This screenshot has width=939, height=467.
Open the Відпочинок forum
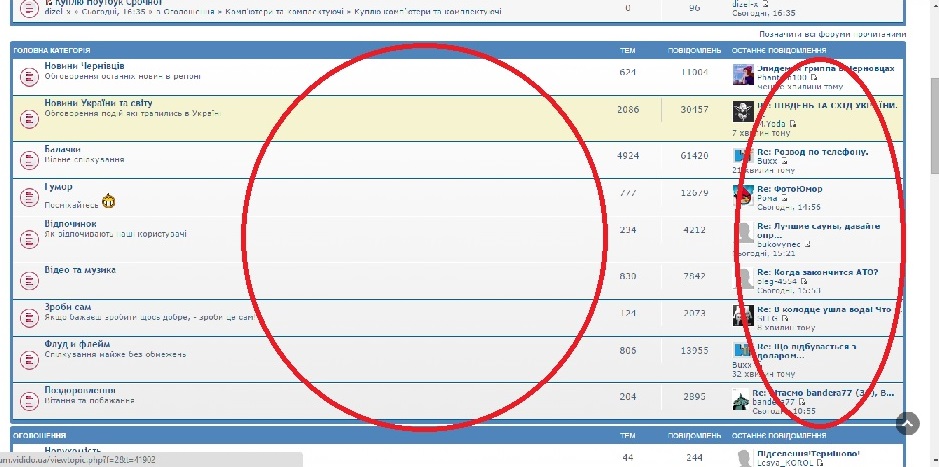coord(70,224)
